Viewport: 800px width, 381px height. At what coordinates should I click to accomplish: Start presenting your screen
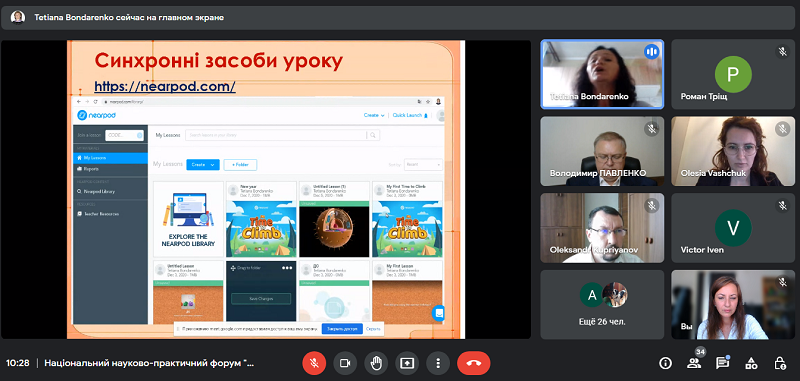tap(407, 363)
